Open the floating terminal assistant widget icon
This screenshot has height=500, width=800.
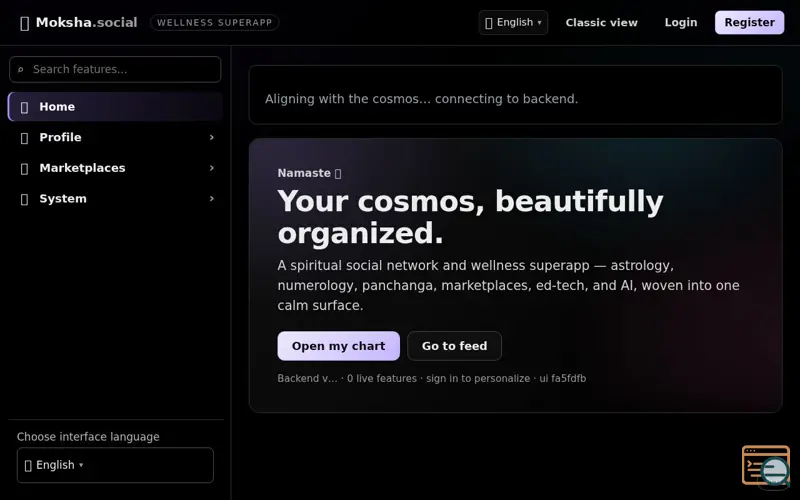pos(766,465)
